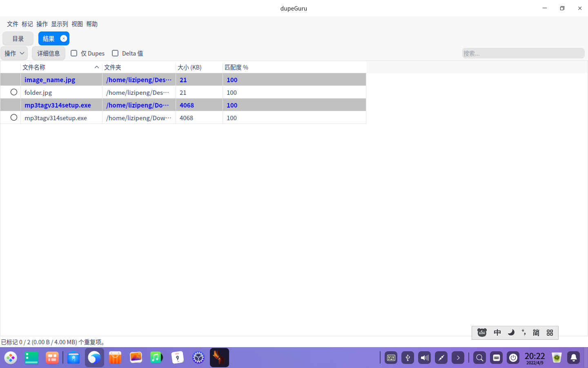Show the multitasking view from the dock

pos(52,358)
